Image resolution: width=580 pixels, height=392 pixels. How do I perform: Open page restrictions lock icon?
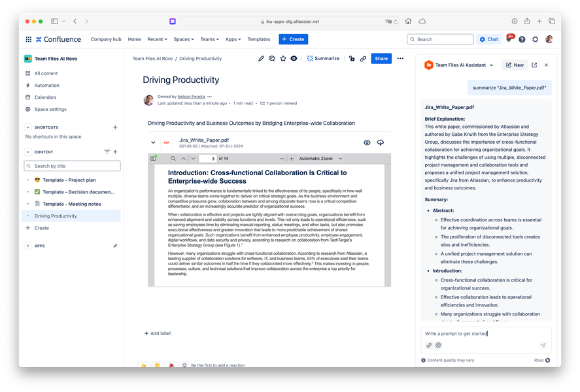click(x=352, y=58)
